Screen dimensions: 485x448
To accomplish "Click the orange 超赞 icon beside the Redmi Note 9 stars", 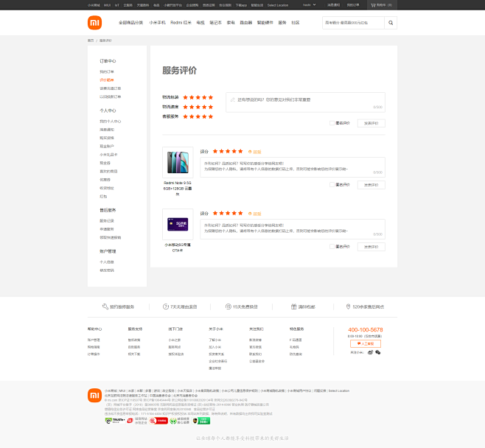I will [x=250, y=152].
